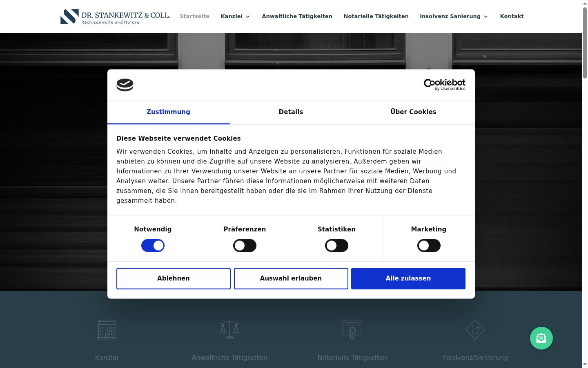Click the cookie dialog oval logo icon

[x=125, y=85]
